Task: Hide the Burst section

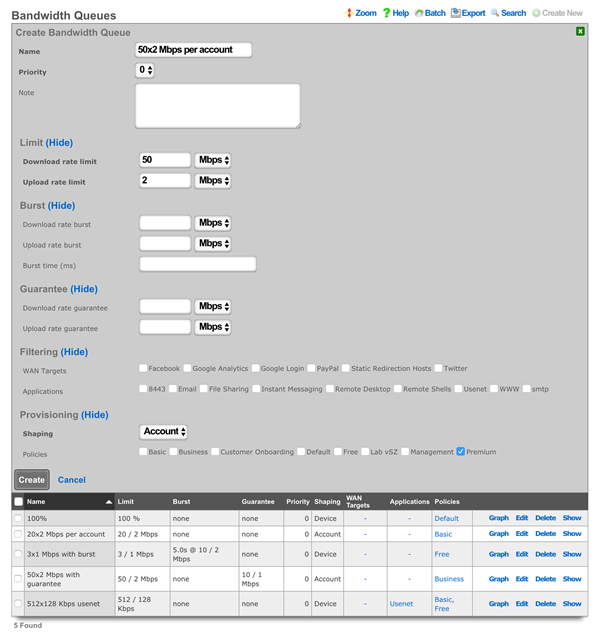Action: click(x=61, y=205)
